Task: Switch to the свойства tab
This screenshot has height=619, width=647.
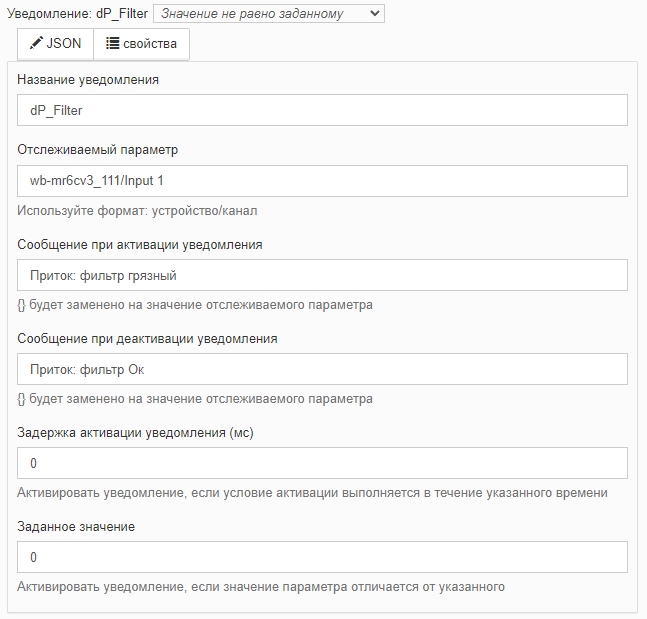Action: 142,44
